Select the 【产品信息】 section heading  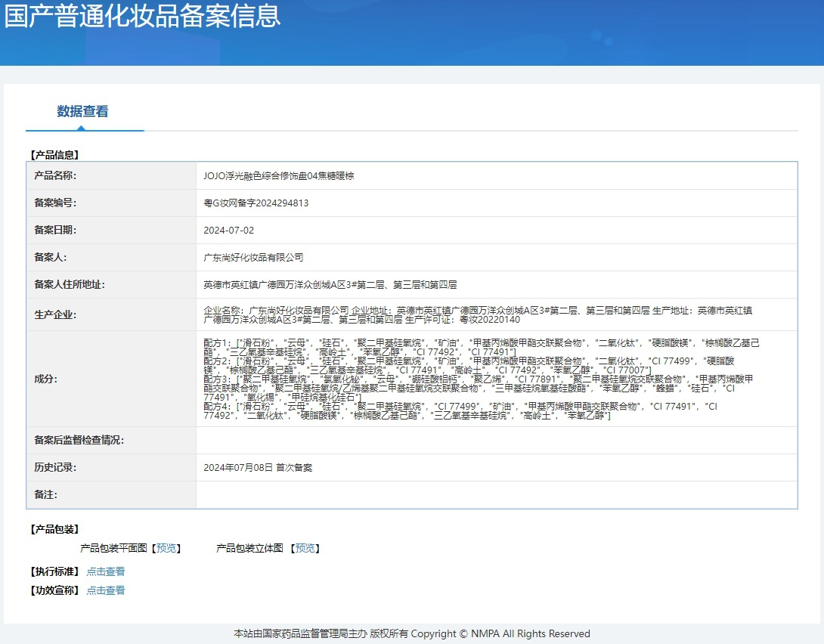54,155
